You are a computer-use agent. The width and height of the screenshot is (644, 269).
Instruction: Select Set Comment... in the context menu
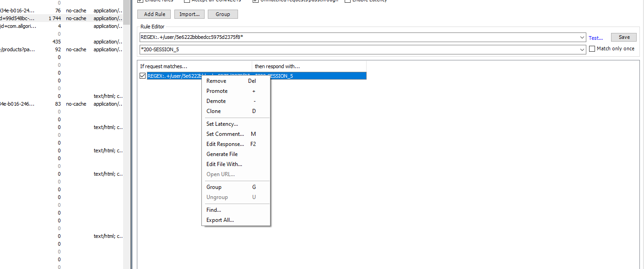236,134
